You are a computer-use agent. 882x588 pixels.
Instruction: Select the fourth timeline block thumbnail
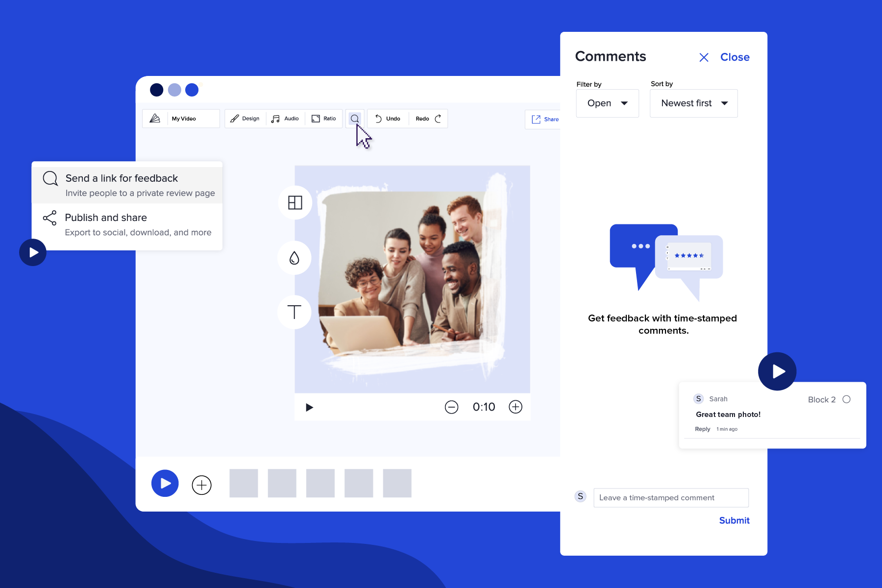[359, 483]
